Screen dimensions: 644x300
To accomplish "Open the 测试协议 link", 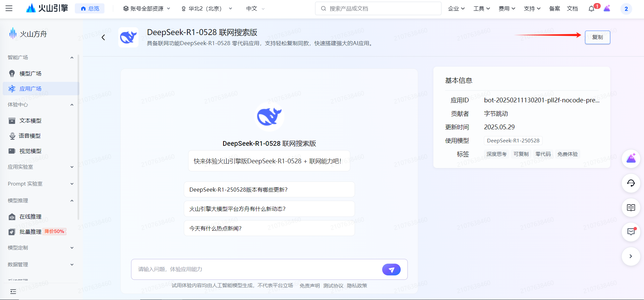I will tap(333, 286).
